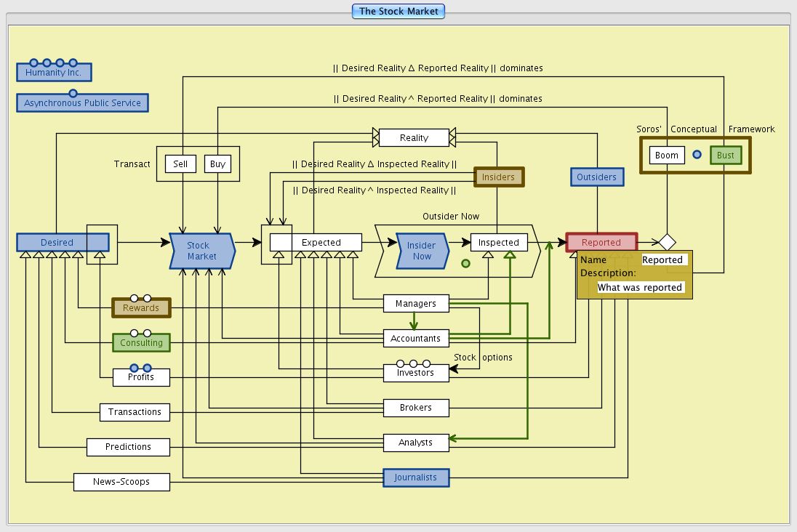This screenshot has height=532, width=797.
Task: Click the left white circle above Rewards
Action: pos(134,298)
